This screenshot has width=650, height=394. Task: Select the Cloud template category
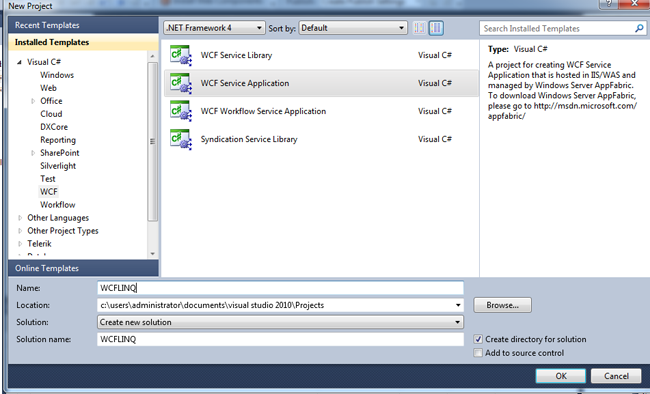pos(51,114)
